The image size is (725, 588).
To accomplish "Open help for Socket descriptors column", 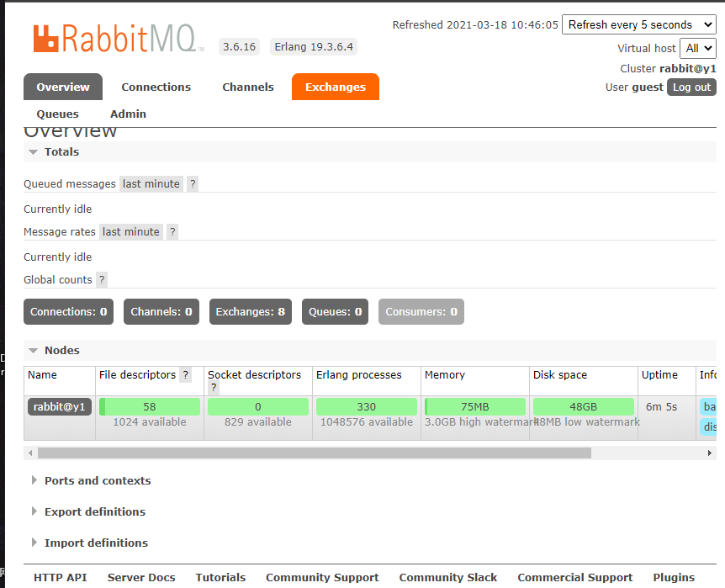I will tap(213, 388).
